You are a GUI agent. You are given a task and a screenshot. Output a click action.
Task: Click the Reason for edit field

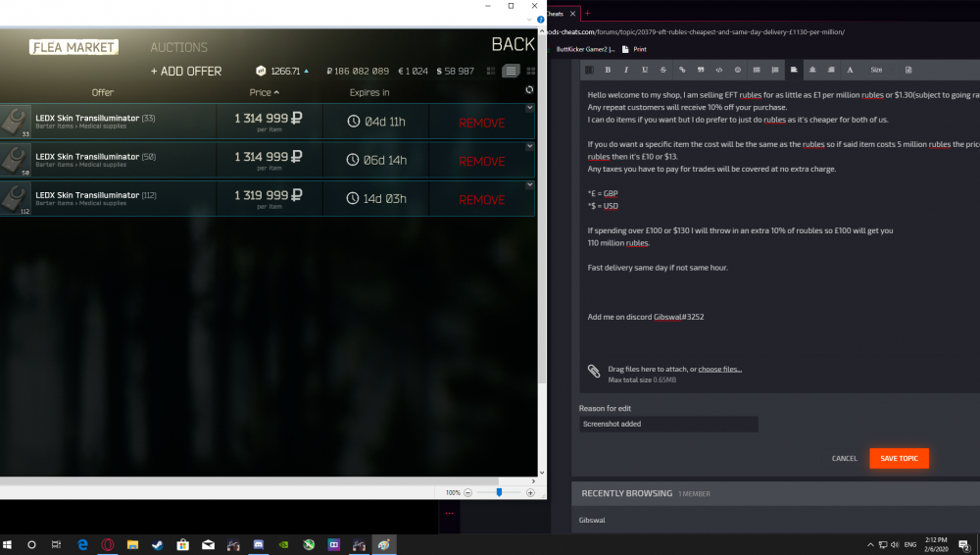click(x=668, y=425)
